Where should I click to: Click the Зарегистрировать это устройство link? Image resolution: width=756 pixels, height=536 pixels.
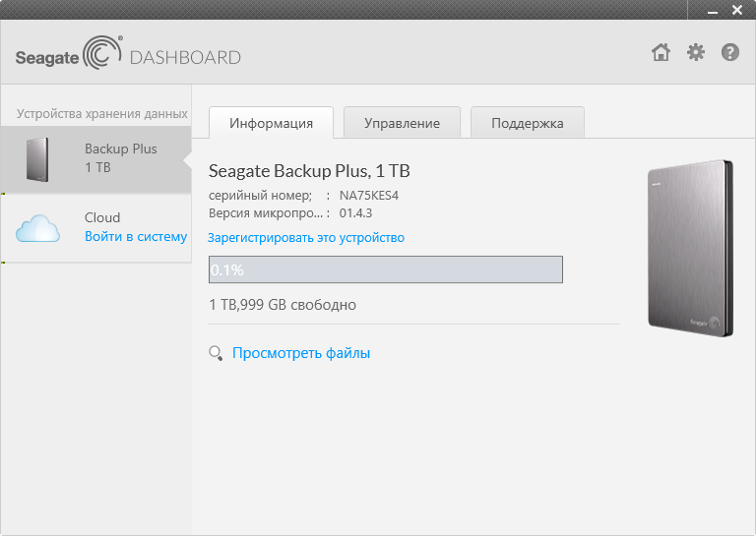tap(306, 238)
